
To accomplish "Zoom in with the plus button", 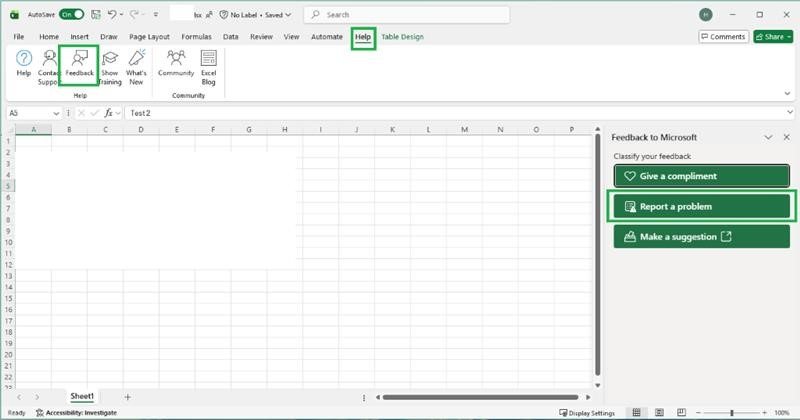I will [764, 412].
